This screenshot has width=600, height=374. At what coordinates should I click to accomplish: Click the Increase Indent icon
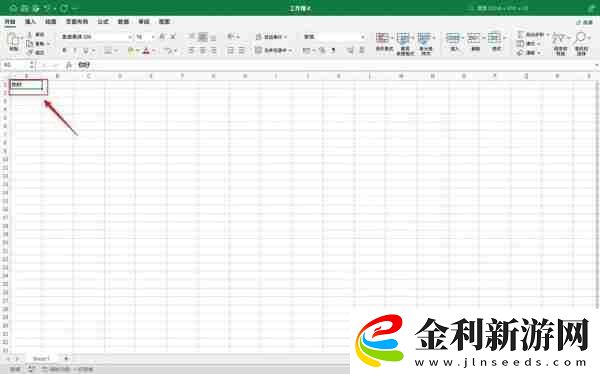click(x=242, y=51)
